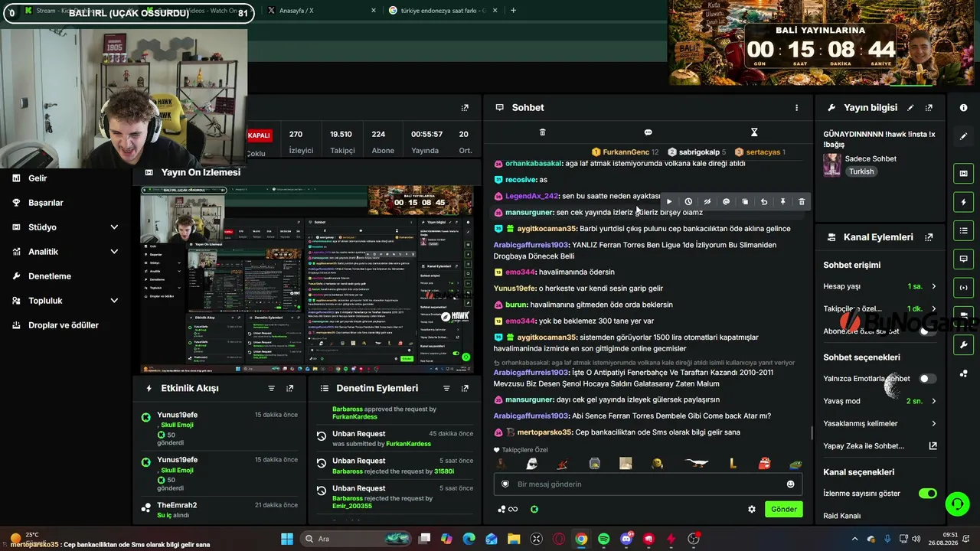Click FurkanKardess in approved unban request row
The width and height of the screenshot is (980, 551).
click(x=355, y=417)
